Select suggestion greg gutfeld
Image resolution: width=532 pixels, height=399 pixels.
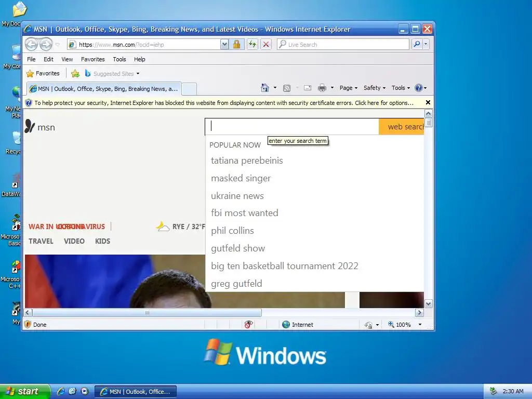[236, 284]
